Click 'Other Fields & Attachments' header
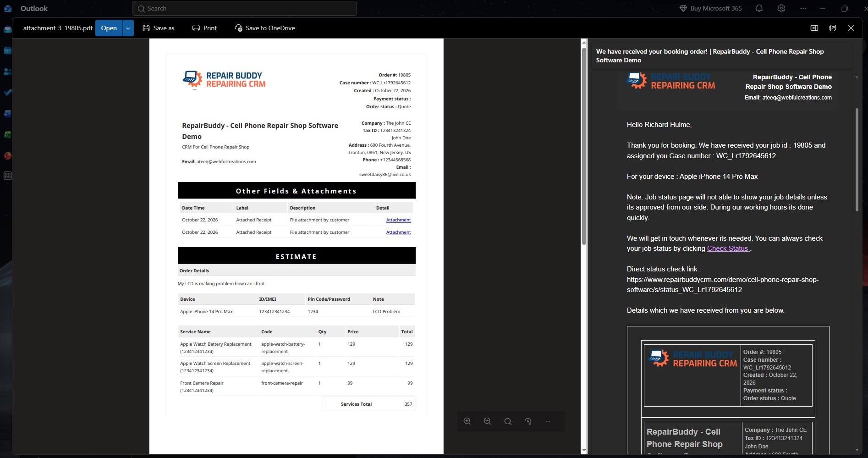The width and height of the screenshot is (868, 458). pos(297,191)
